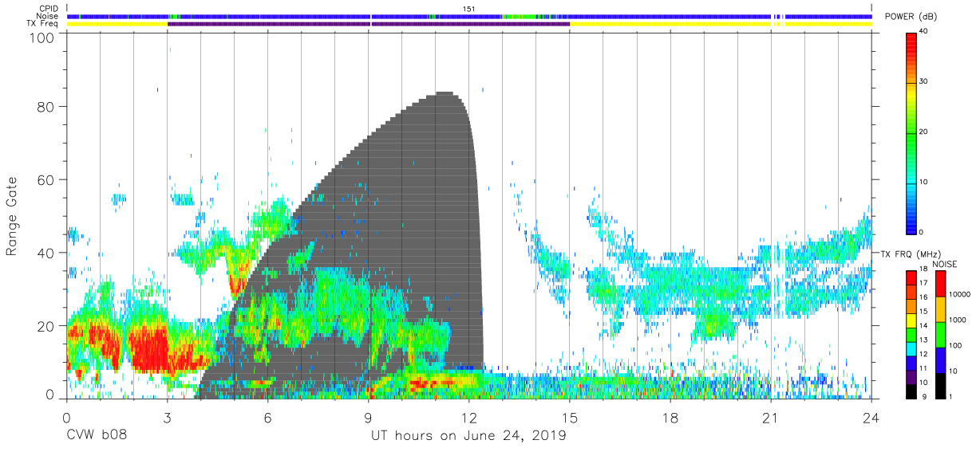The width and height of the screenshot is (980, 452).
Task: Click the 'Range Gate' axis label
Action: tap(13, 217)
